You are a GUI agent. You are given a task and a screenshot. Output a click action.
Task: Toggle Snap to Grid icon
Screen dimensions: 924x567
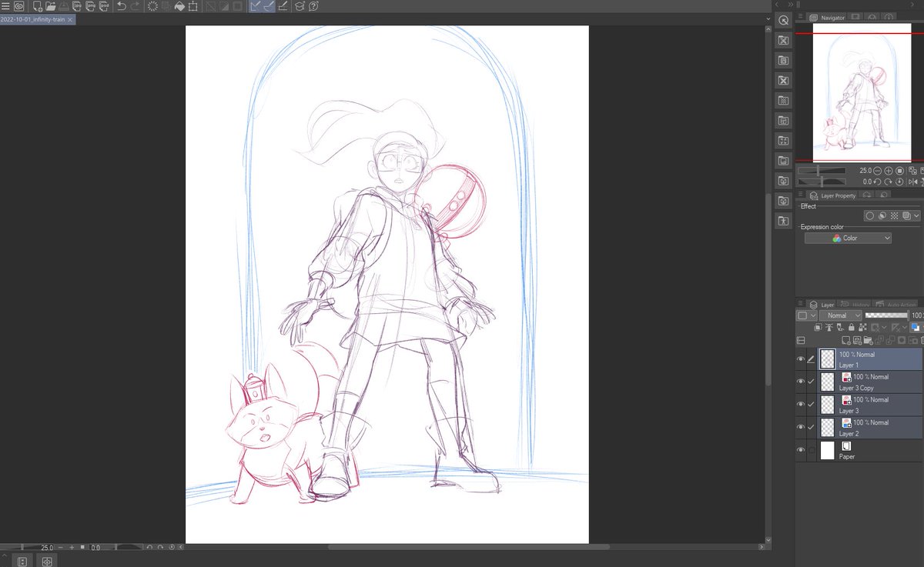coord(283,6)
